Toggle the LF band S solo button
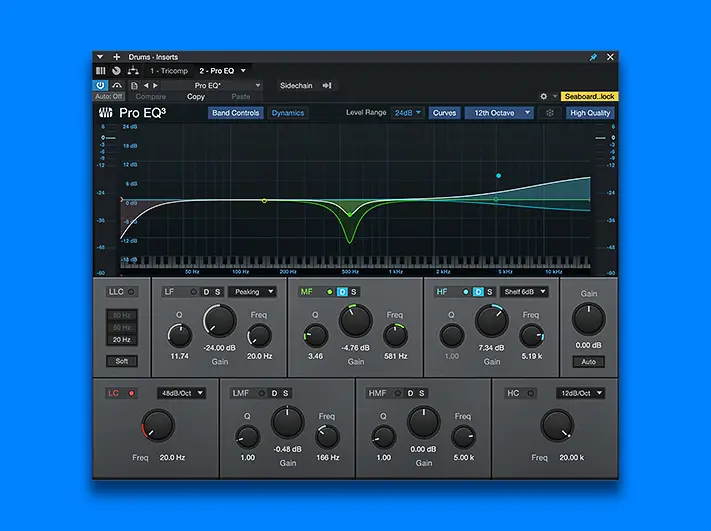 click(x=218, y=292)
